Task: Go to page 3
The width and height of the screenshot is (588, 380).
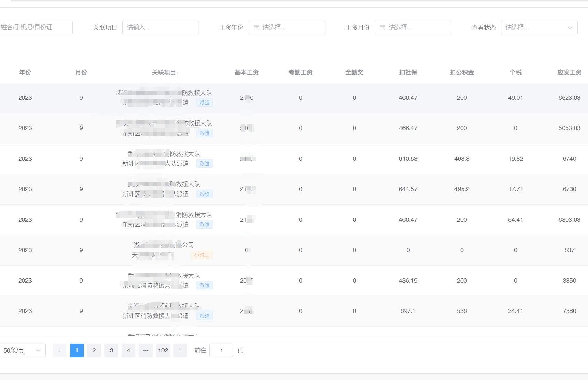Action: pyautogui.click(x=111, y=350)
